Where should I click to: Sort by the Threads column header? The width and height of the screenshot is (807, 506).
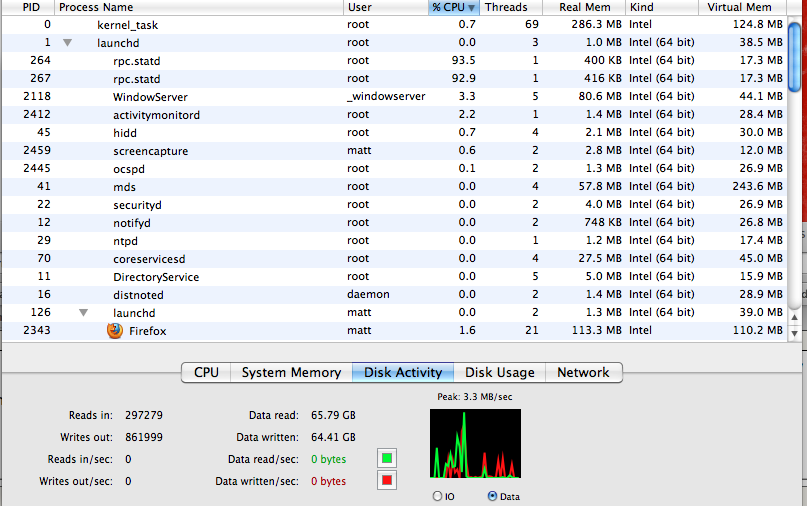click(x=511, y=7)
